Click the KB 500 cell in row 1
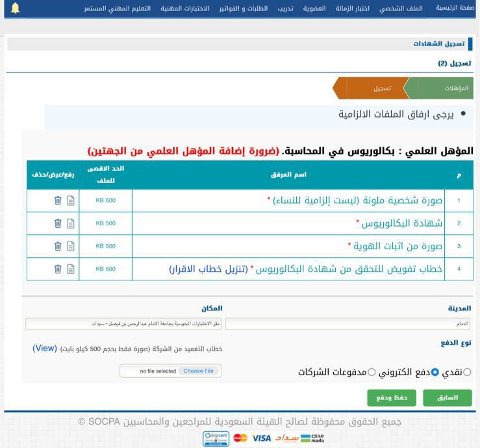The image size is (480, 448). tap(106, 201)
